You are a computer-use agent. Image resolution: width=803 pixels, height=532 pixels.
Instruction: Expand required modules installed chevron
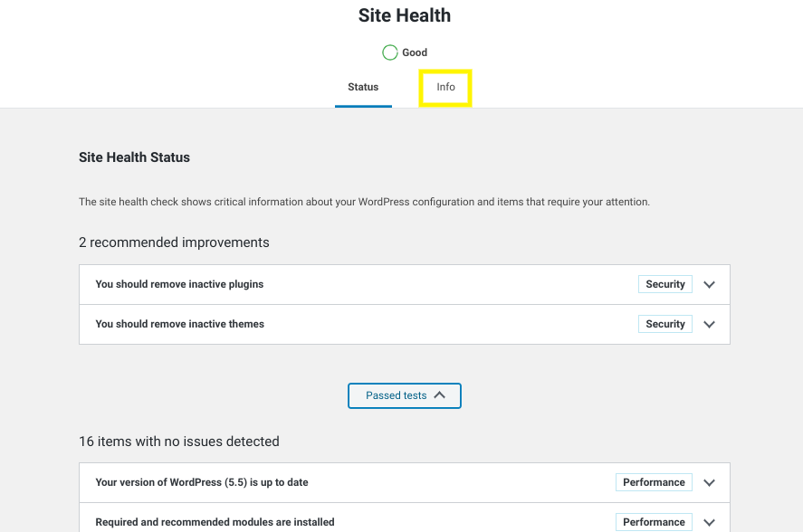tap(709, 522)
